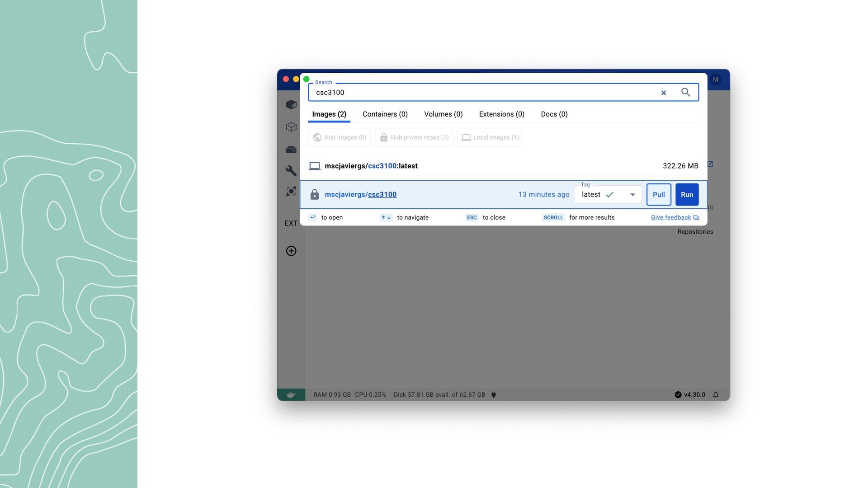Switch to the Volumes (0) tab

click(443, 114)
